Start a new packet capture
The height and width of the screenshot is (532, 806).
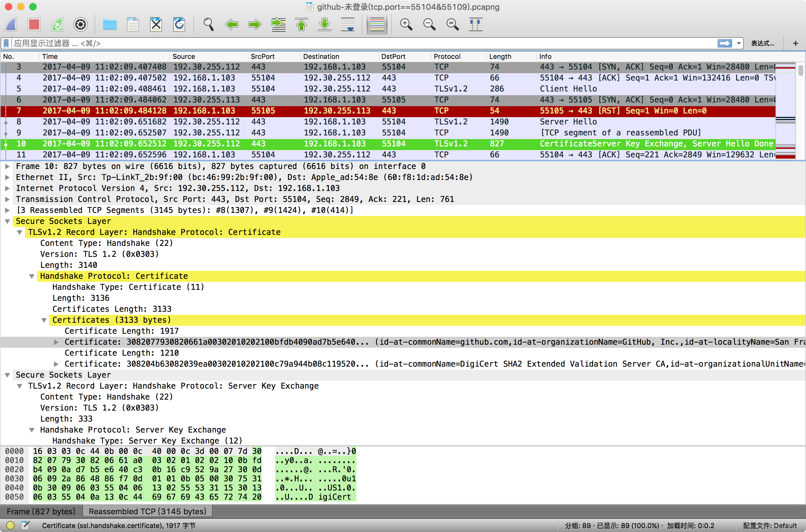11,24
